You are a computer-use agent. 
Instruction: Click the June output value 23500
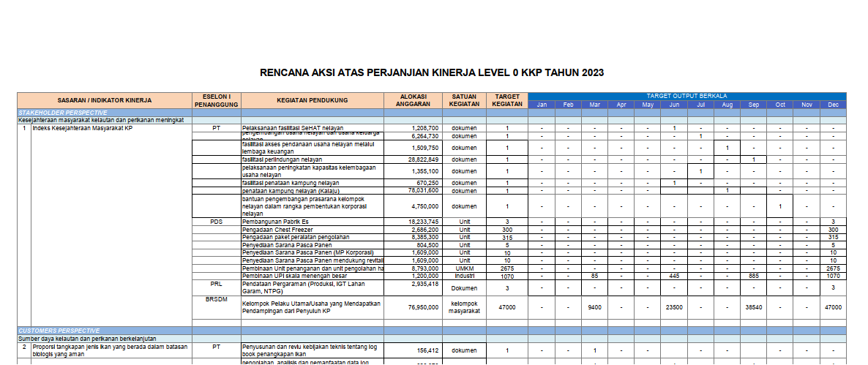point(674,307)
